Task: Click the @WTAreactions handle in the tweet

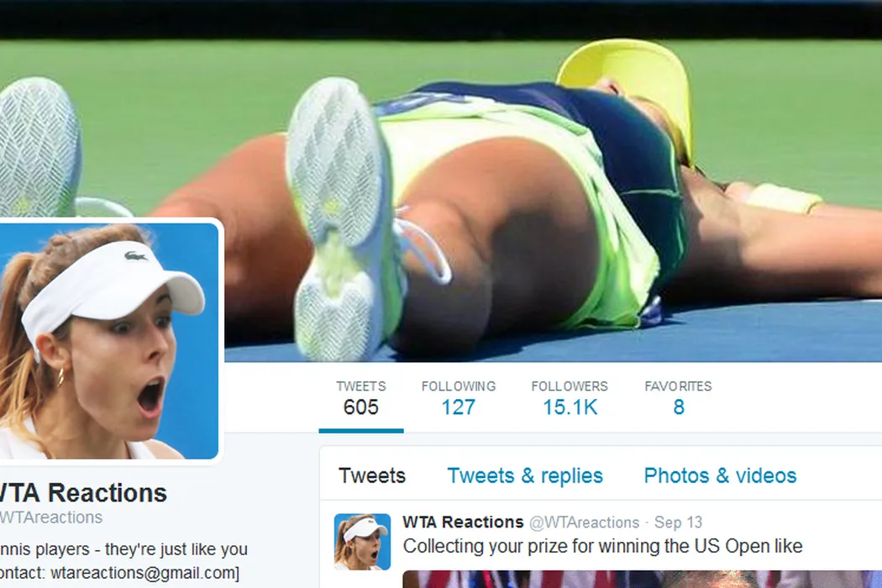Action: [584, 522]
